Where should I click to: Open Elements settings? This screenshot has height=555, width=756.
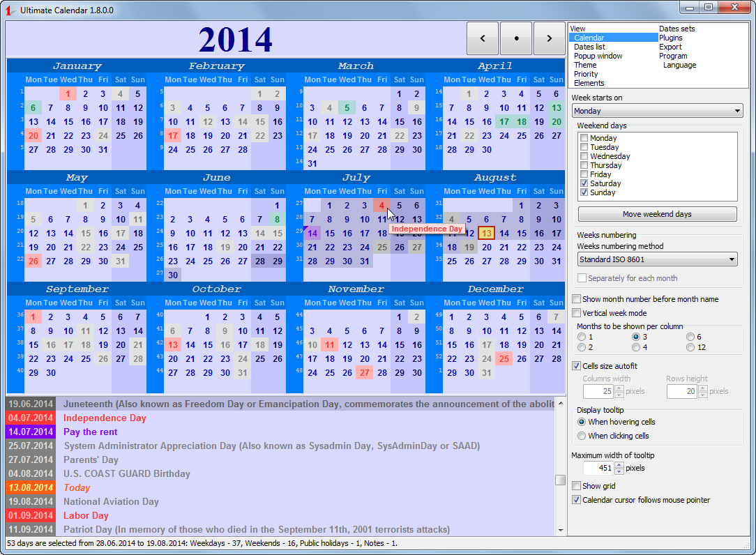point(589,83)
